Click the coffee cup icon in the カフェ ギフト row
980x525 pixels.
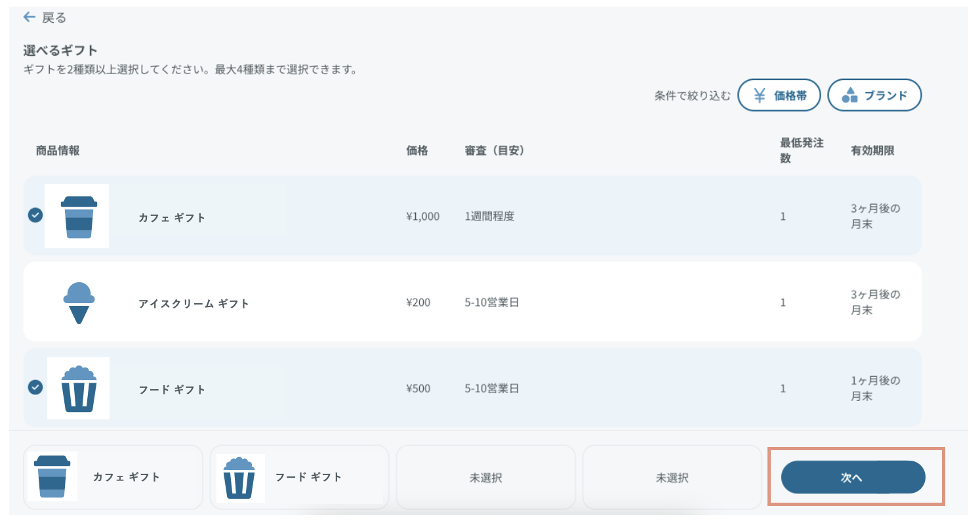point(79,217)
